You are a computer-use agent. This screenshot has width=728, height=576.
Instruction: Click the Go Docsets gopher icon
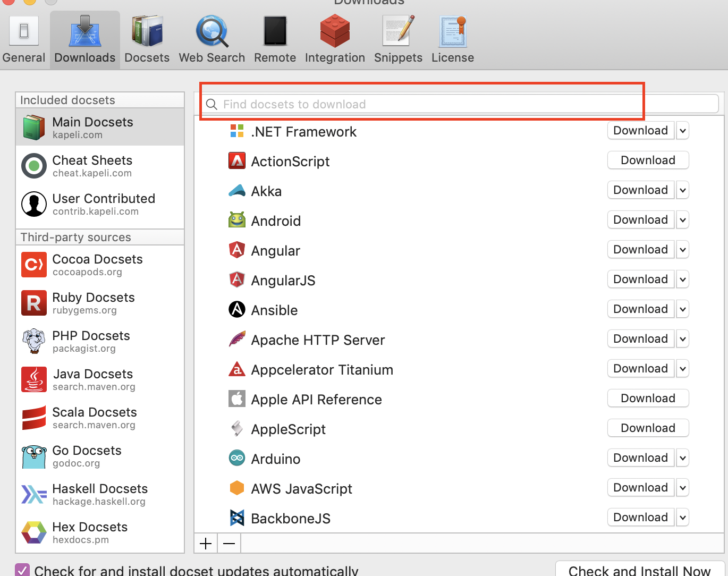34,457
